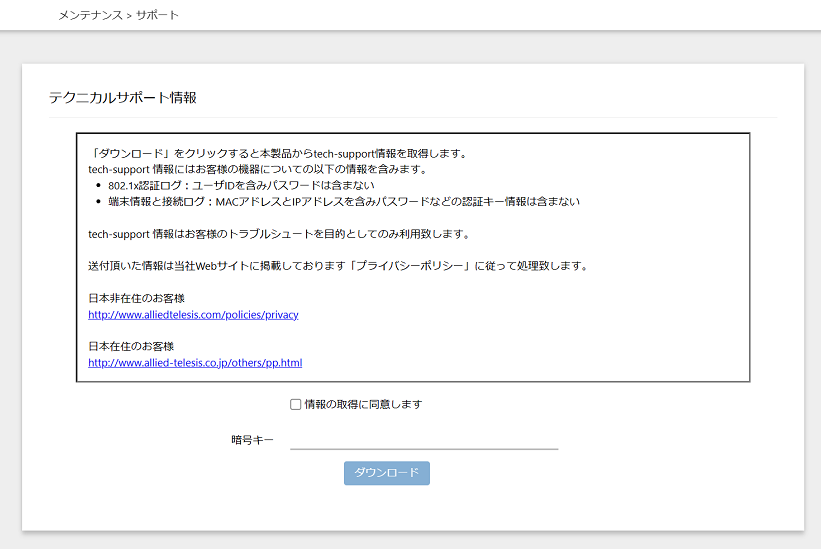Open the alliedtelesis.com/policies/privacy link

coord(193,314)
